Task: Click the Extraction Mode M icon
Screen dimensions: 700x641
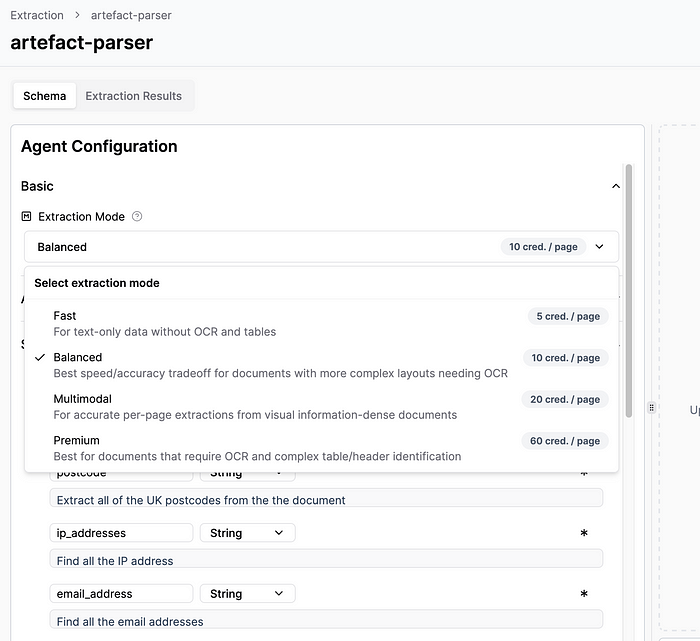Action: pos(26,216)
